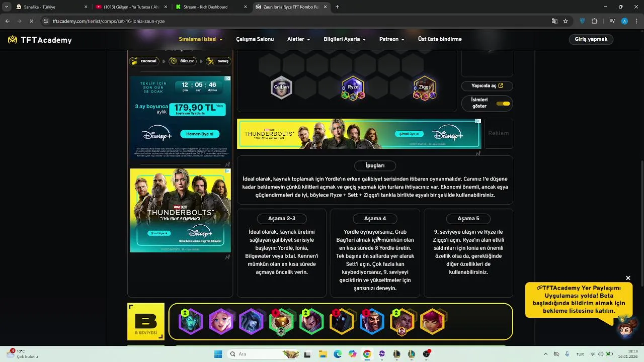
Task: Click the mascot character icon bottom right
Action: point(627,328)
